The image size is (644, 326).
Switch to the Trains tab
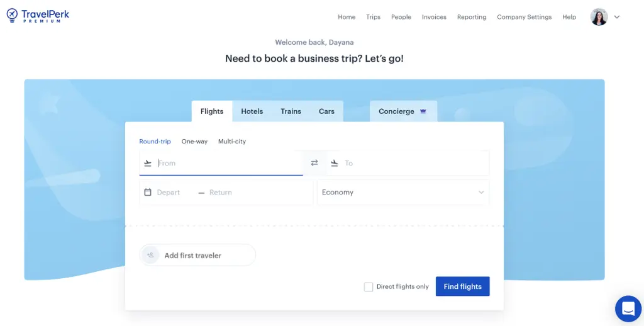coord(291,111)
